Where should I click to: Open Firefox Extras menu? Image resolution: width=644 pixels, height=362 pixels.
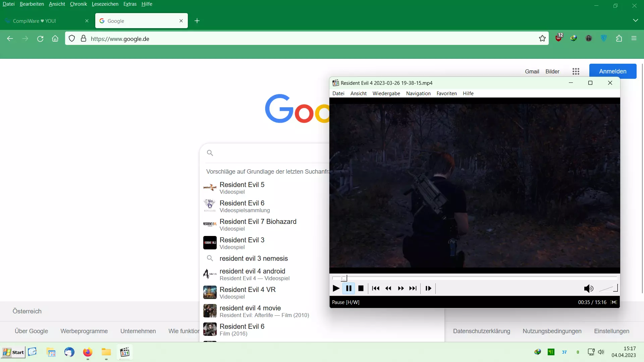pyautogui.click(x=130, y=4)
